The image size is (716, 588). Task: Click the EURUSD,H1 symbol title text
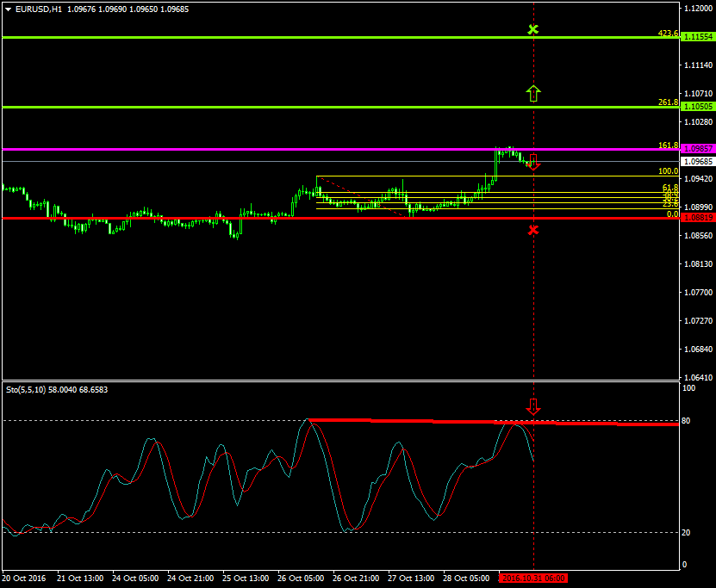click(x=39, y=9)
